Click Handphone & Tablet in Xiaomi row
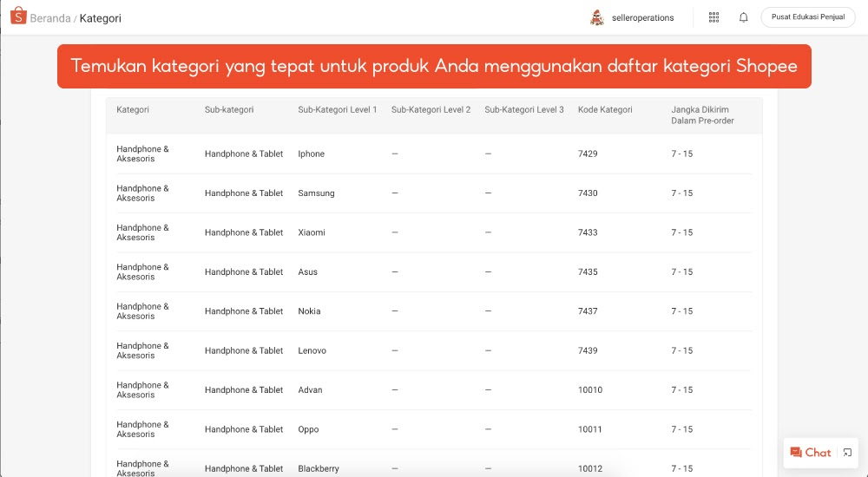 244,232
